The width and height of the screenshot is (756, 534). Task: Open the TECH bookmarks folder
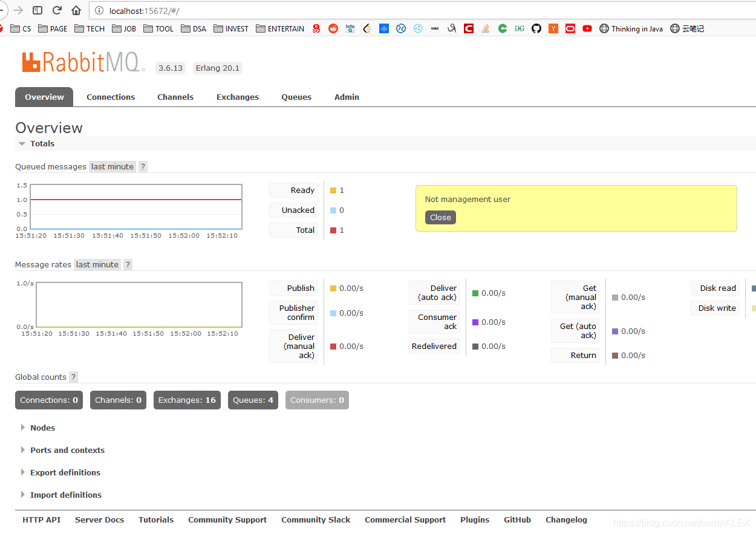coord(90,28)
